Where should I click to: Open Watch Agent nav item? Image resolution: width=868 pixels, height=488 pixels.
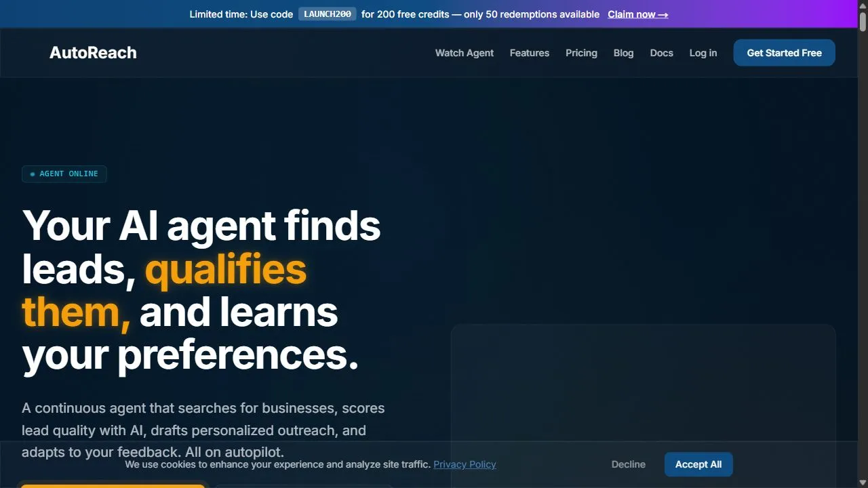(x=465, y=53)
